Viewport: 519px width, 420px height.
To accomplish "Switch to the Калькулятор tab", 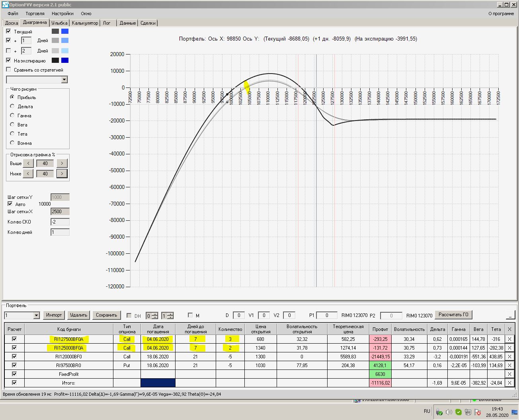I will coord(85,23).
